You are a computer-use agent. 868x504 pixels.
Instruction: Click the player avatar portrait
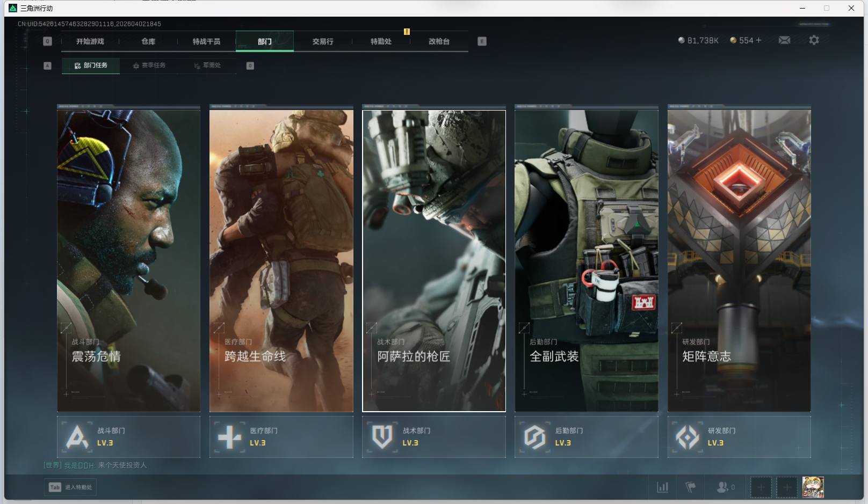(813, 487)
